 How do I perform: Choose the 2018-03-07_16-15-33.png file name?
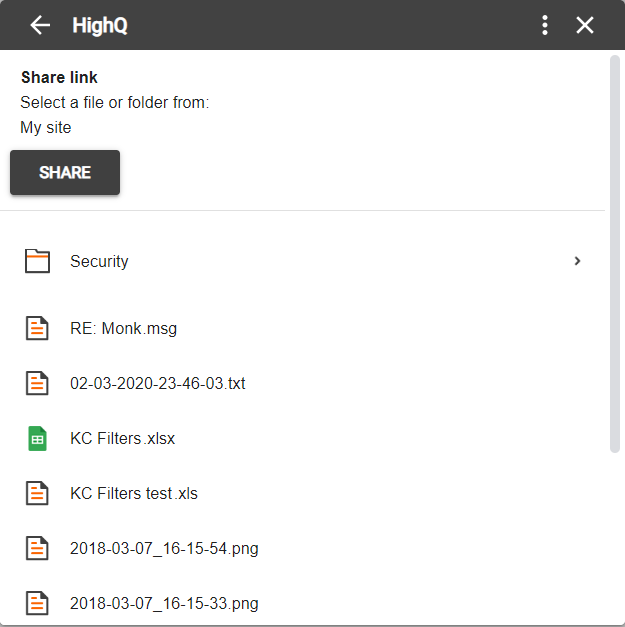(164, 603)
